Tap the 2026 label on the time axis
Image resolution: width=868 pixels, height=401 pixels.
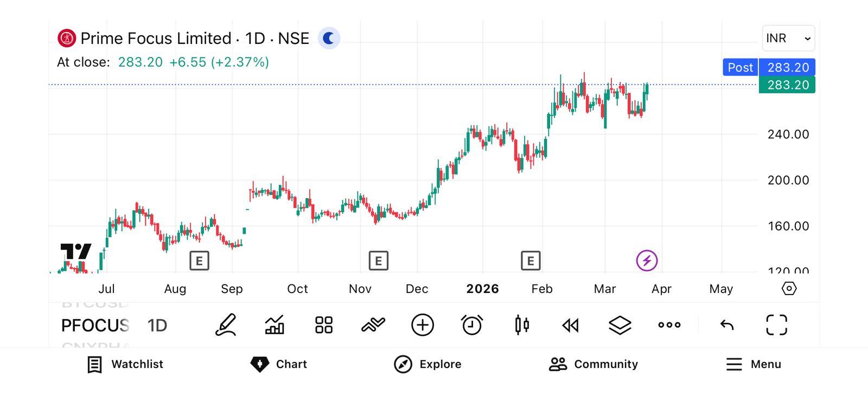(482, 289)
